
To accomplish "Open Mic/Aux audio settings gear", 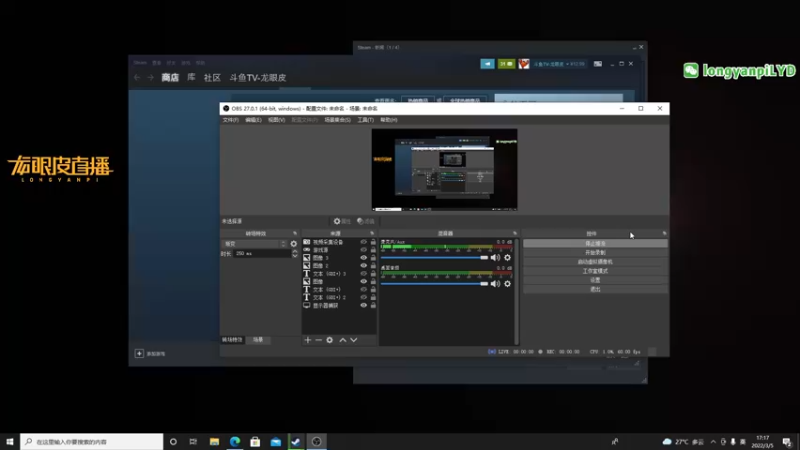I will pyautogui.click(x=507, y=258).
